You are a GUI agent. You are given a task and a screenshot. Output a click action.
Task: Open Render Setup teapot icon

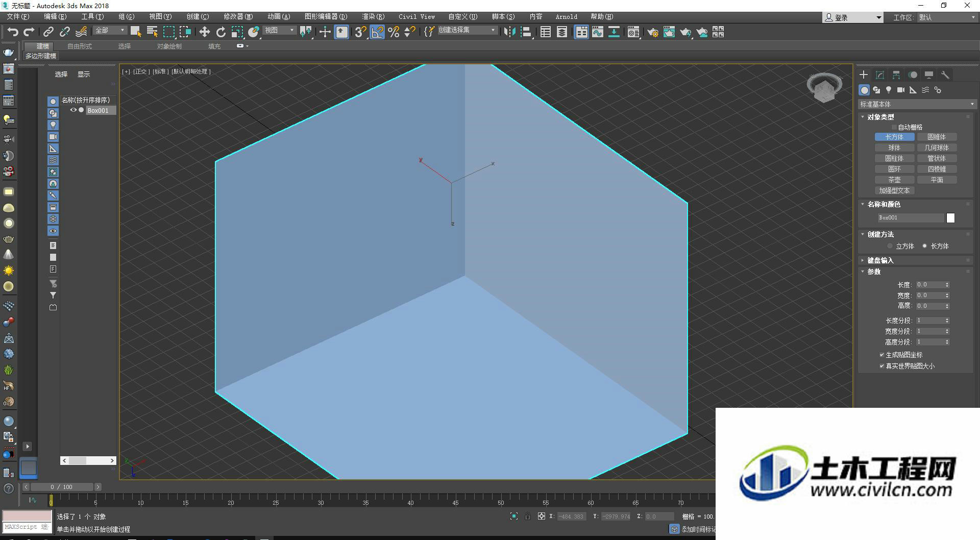(653, 32)
